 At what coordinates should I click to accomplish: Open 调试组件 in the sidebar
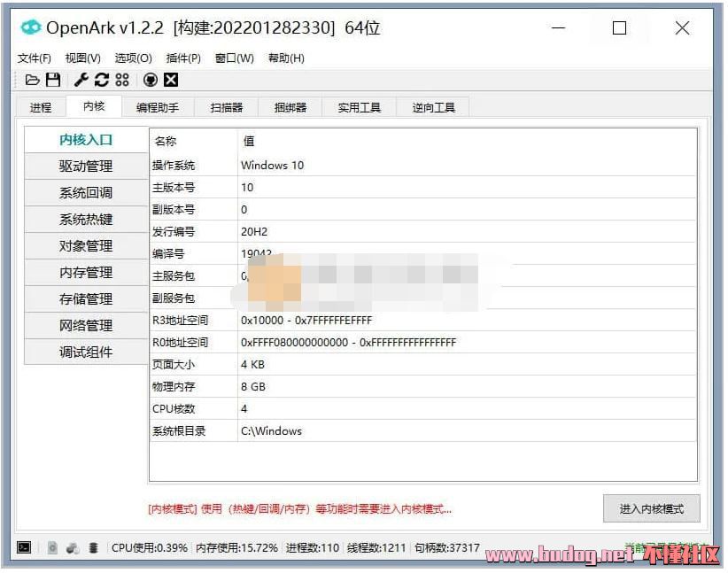86,352
